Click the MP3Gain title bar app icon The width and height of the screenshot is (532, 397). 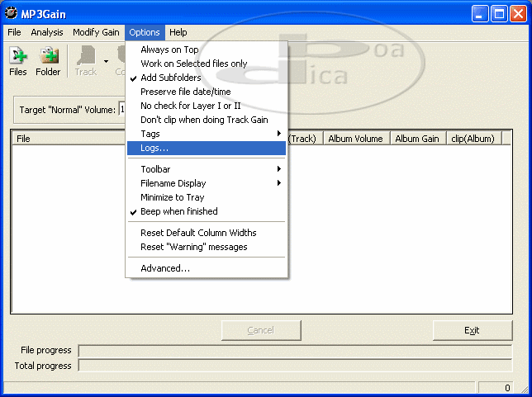coord(12,13)
